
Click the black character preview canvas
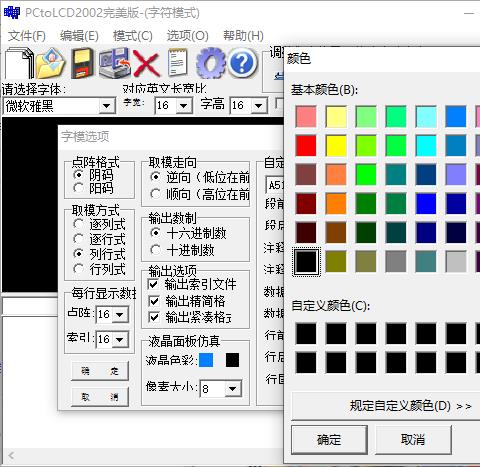point(29,204)
